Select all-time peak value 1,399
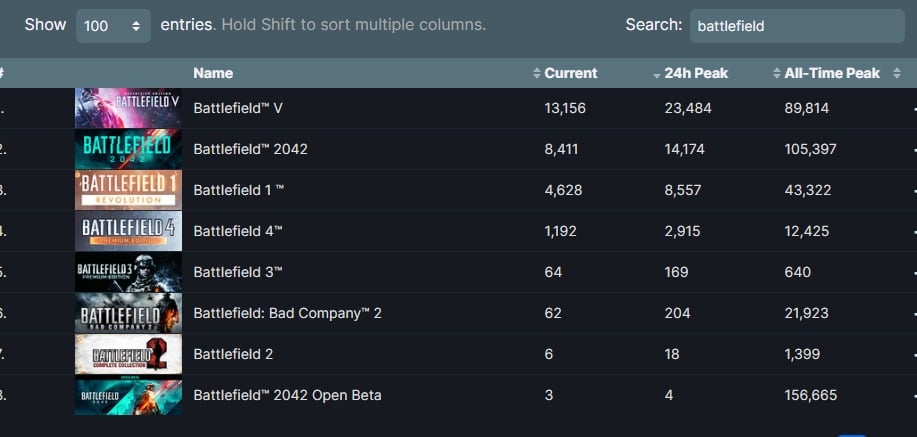 point(802,354)
